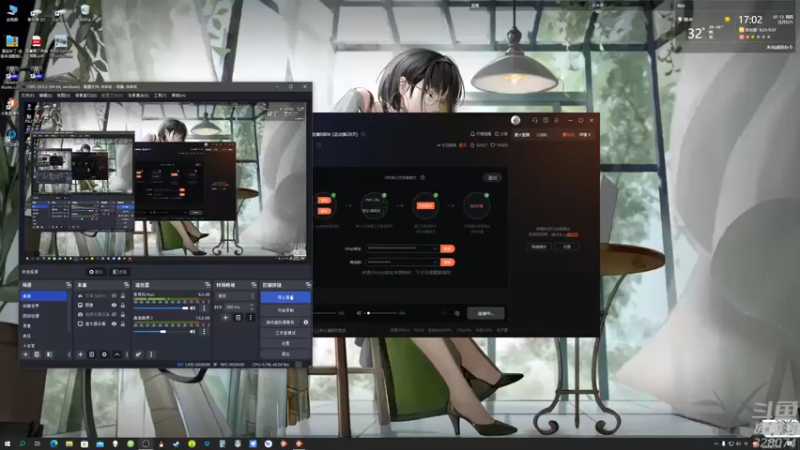Screen dimensions: 800x450
Task: Enable 工作室模式 studio mode button
Action: pyautogui.click(x=285, y=333)
